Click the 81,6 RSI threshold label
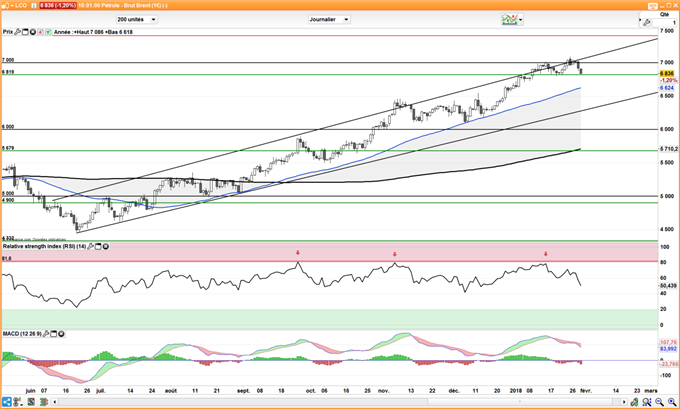680x409 pixels. click(7, 258)
